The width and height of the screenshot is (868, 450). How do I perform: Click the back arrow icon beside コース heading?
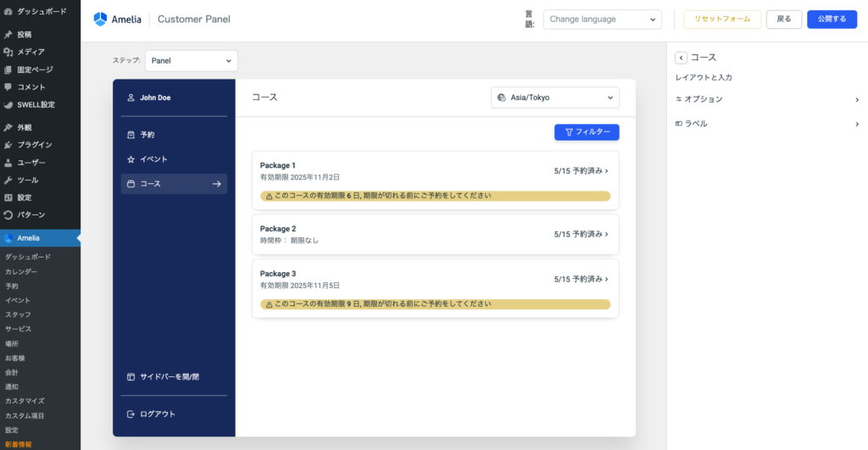click(681, 58)
